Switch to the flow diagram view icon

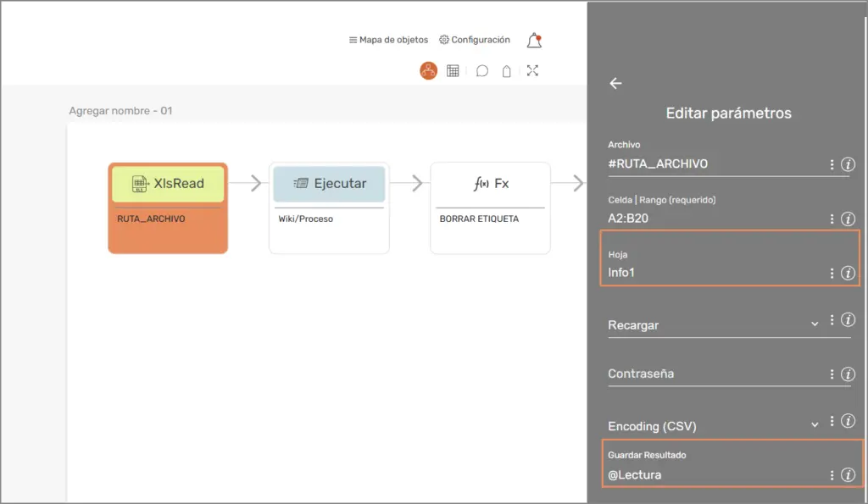point(428,71)
